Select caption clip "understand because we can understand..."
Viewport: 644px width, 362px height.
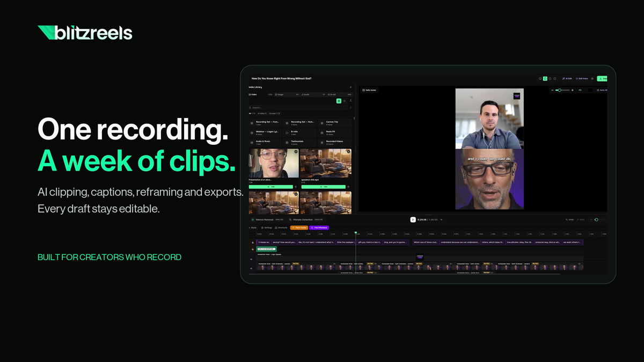click(x=460, y=242)
